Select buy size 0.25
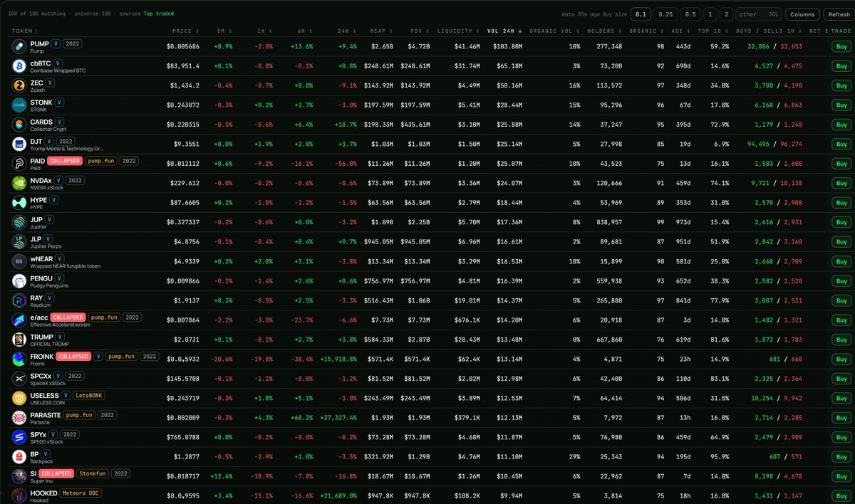Screen dimensions: 855x504 point(665,14)
